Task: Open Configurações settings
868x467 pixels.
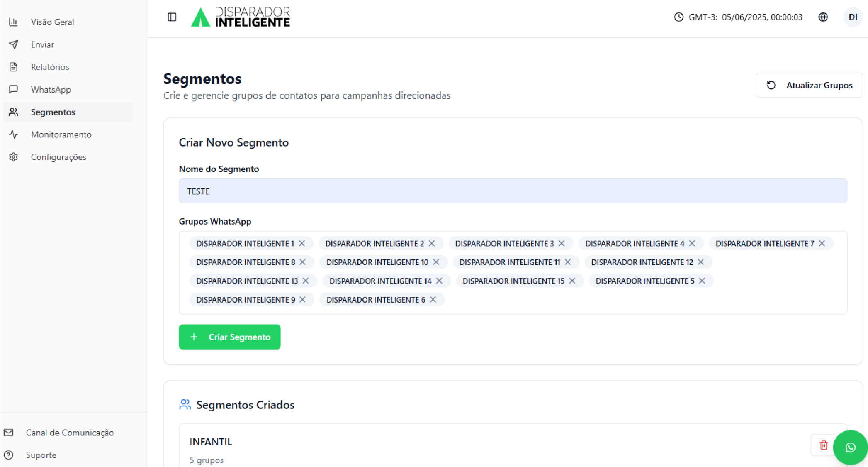Action: [68, 157]
